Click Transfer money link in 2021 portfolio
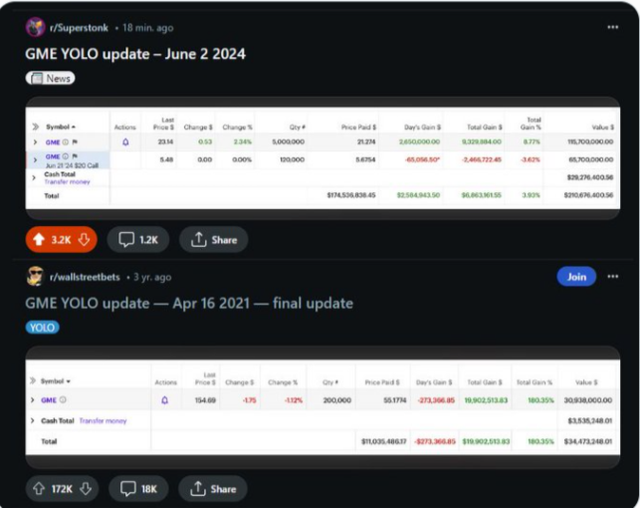Image resolution: width=640 pixels, height=508 pixels. click(x=103, y=421)
